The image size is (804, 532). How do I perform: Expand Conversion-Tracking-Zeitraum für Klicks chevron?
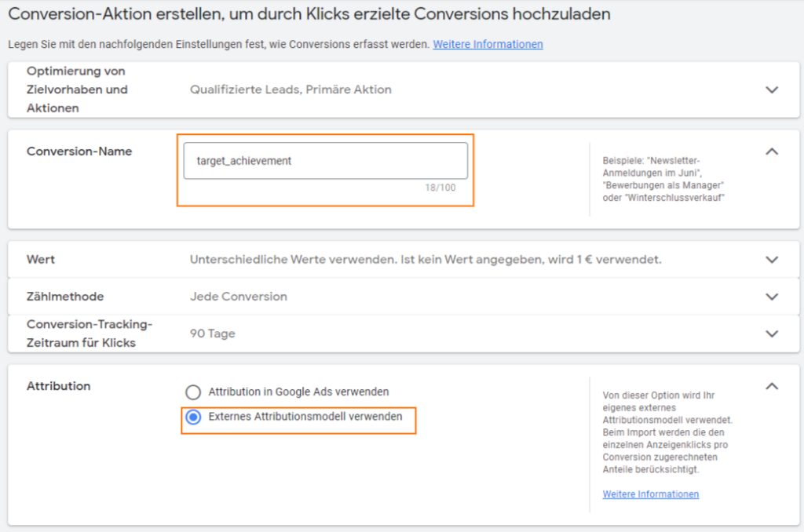click(x=772, y=333)
